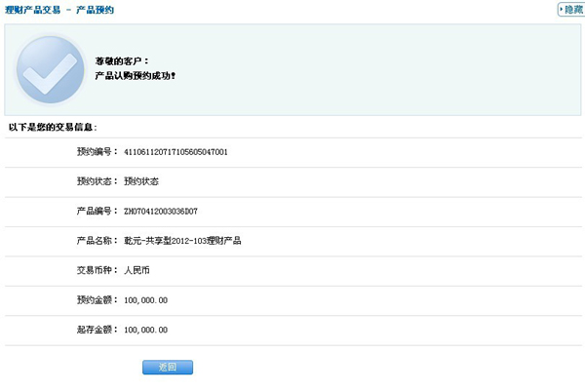Click the 起存金额 value 100,000.00
This screenshot has width=585, height=392.
point(146,330)
